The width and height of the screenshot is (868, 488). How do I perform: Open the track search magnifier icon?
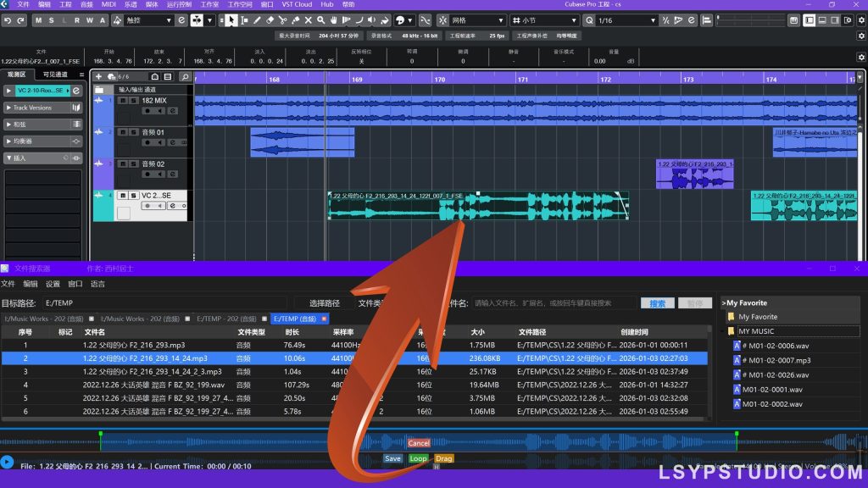coord(185,76)
